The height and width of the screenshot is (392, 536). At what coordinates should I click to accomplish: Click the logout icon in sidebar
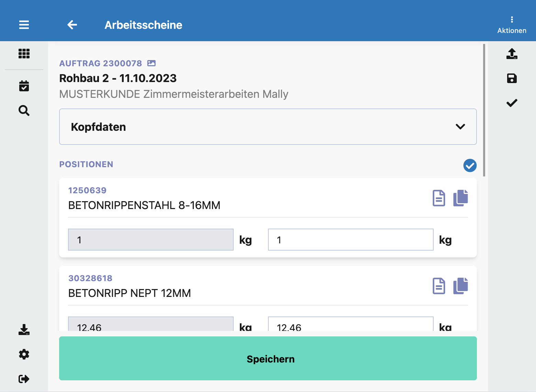24,379
